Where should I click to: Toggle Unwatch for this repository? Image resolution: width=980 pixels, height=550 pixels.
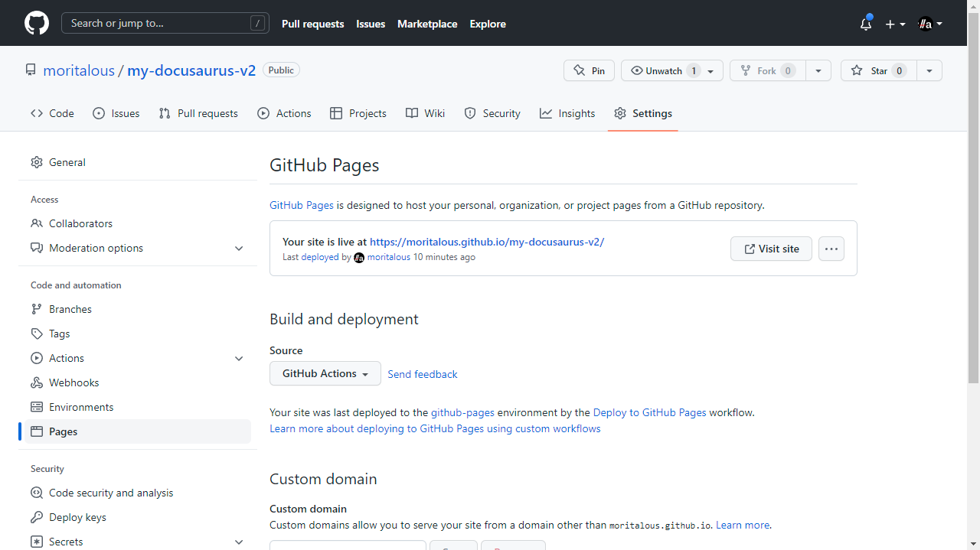[x=663, y=70]
